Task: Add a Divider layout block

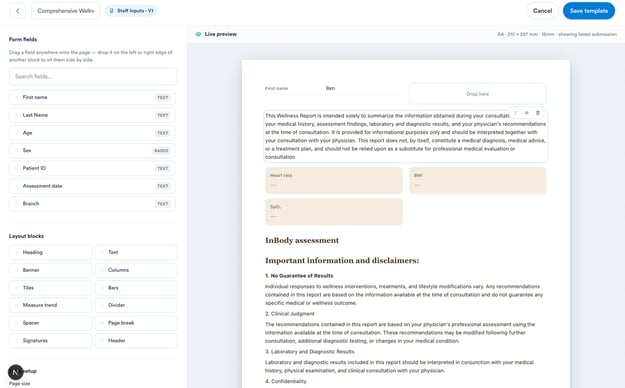Action: [x=136, y=305]
